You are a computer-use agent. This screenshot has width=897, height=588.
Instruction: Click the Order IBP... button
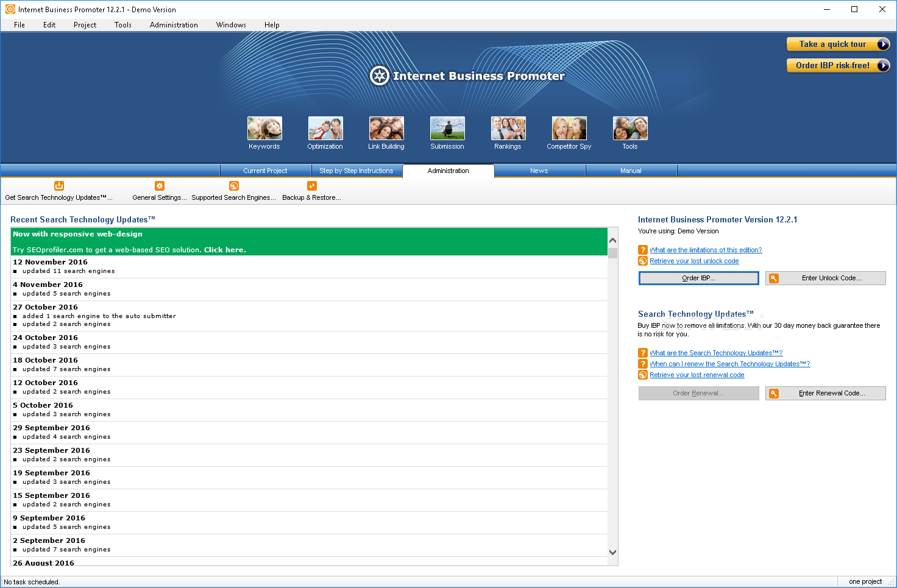click(x=699, y=278)
